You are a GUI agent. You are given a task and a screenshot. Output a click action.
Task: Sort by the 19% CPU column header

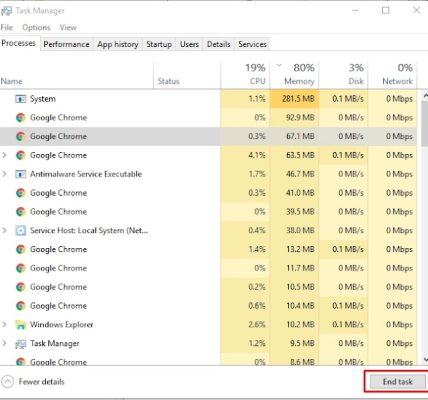point(245,75)
